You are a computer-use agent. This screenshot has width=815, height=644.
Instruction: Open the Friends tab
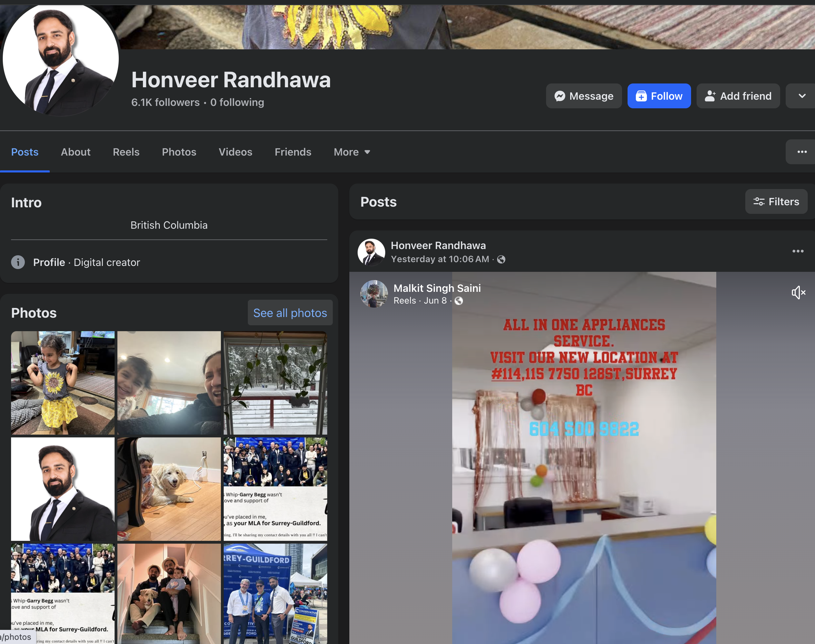tap(293, 152)
